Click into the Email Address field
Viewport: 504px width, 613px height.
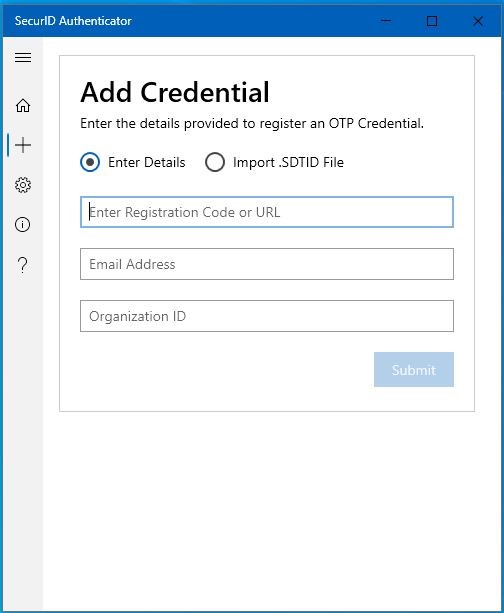(267, 264)
